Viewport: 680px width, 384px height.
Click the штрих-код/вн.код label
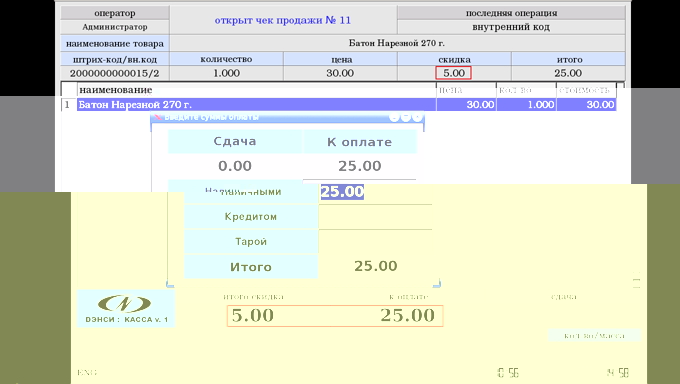[114, 59]
